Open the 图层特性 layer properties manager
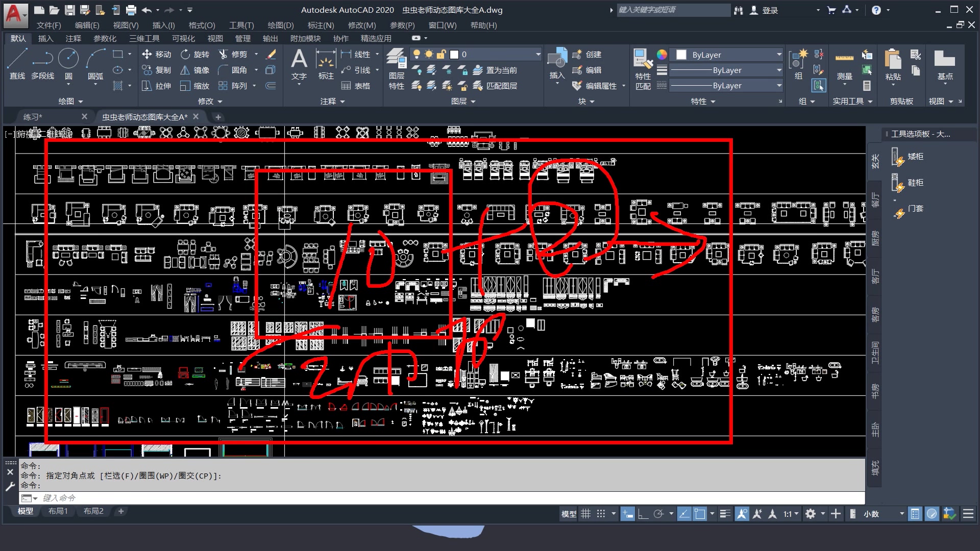The height and width of the screenshot is (551, 980). pos(397,66)
